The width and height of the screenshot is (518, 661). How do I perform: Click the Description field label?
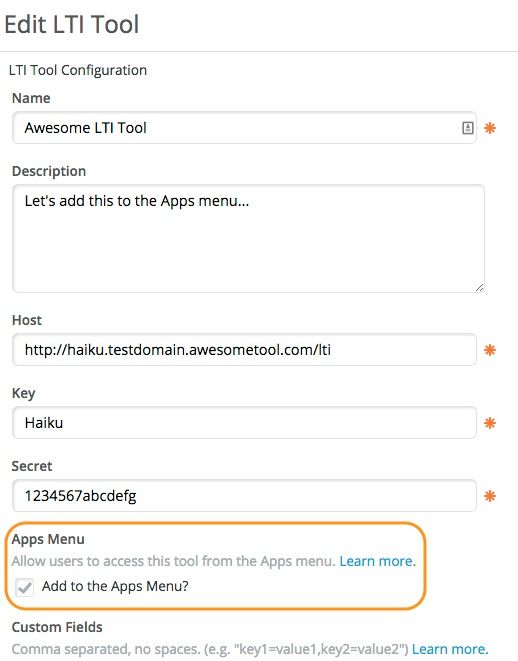pyautogui.click(x=49, y=171)
